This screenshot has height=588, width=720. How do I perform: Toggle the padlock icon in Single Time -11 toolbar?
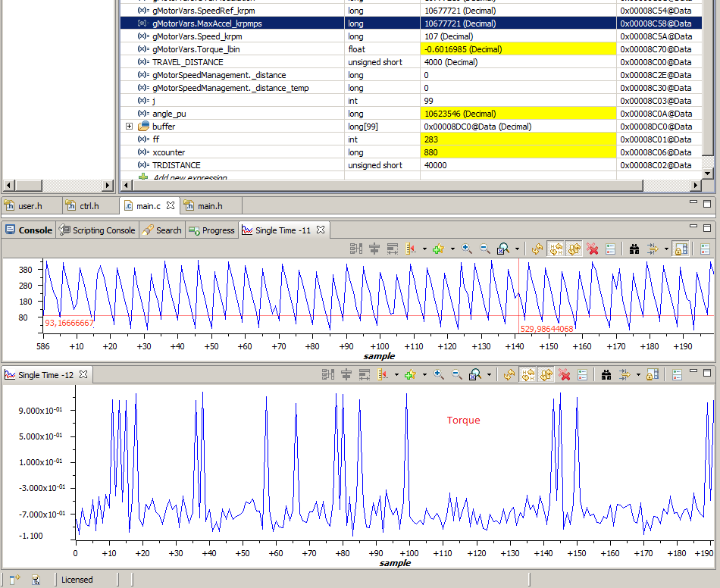[681, 249]
